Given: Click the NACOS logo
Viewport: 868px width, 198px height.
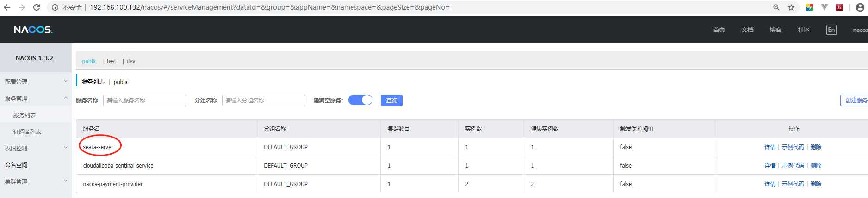Looking at the screenshot, I should (x=33, y=30).
